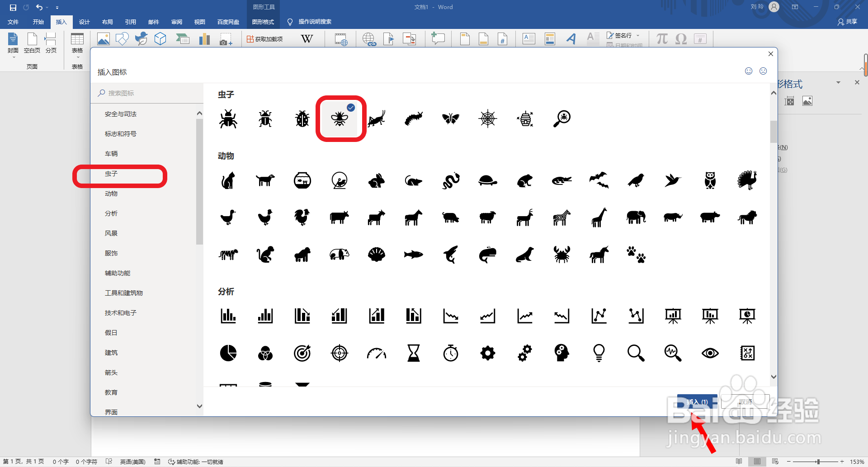
Task: Choose the butterfly icon
Action: (x=451, y=119)
